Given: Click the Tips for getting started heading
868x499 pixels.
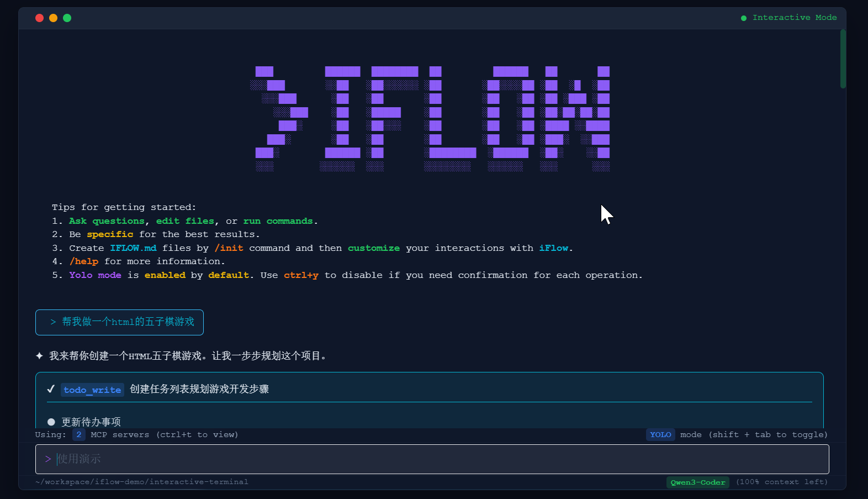Looking at the screenshot, I should click(124, 207).
